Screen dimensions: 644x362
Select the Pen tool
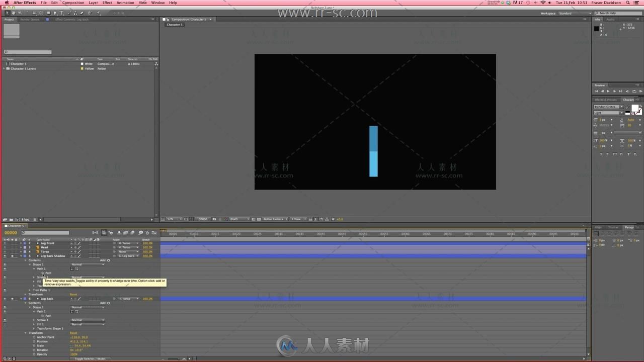click(x=55, y=13)
